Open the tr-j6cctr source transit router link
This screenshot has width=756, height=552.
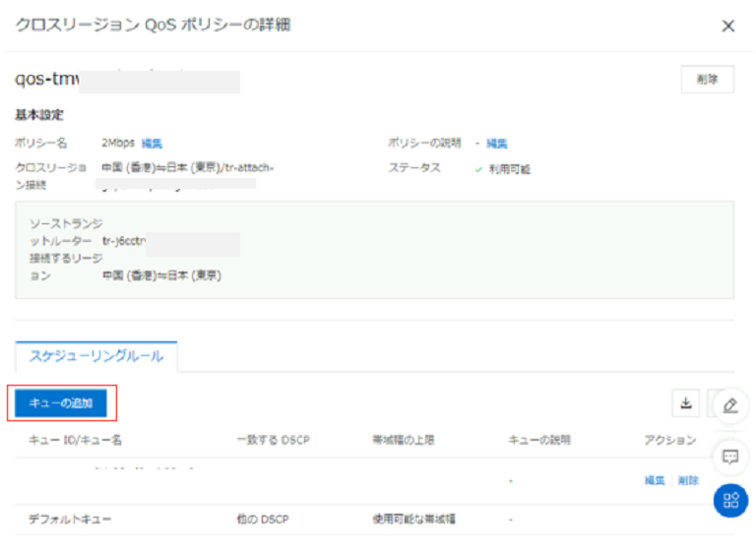123,239
